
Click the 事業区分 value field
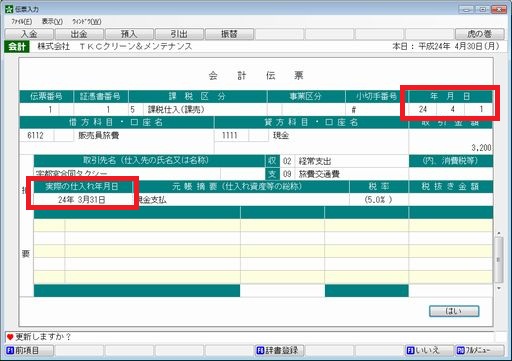[313, 109]
